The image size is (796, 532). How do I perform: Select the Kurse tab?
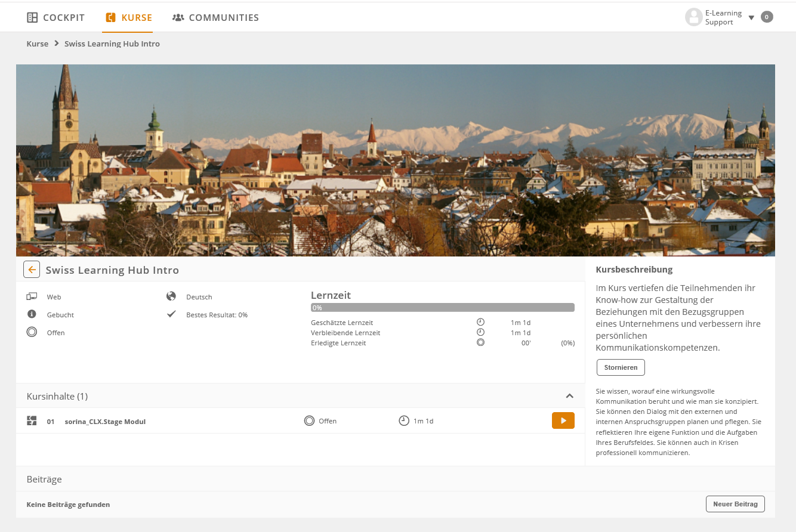point(128,17)
